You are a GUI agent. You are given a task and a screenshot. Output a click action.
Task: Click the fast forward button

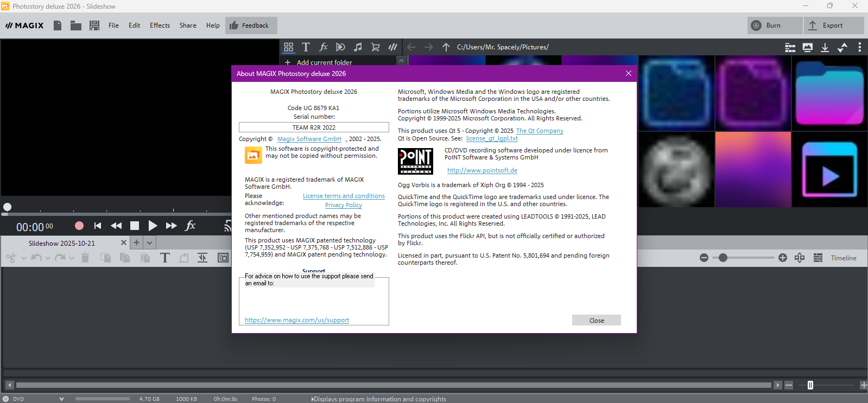(171, 226)
